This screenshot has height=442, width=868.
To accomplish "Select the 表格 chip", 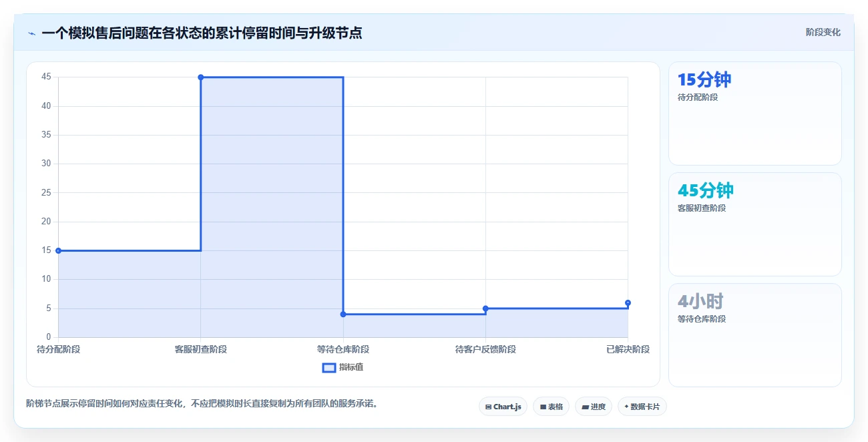I will 551,407.
